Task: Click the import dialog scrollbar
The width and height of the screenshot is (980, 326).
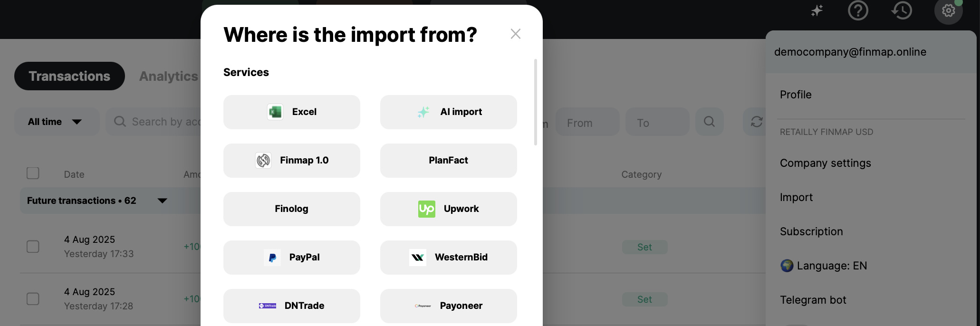Action: 536,102
